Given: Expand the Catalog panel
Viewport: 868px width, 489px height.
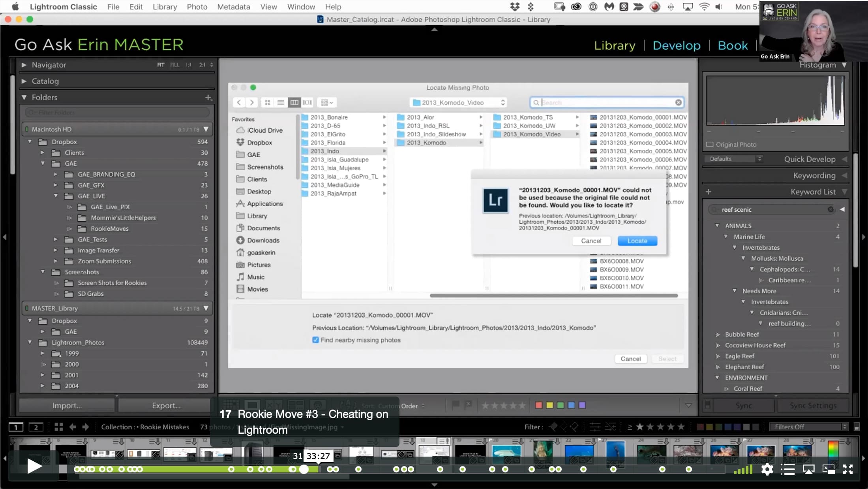Looking at the screenshot, I should (x=24, y=81).
